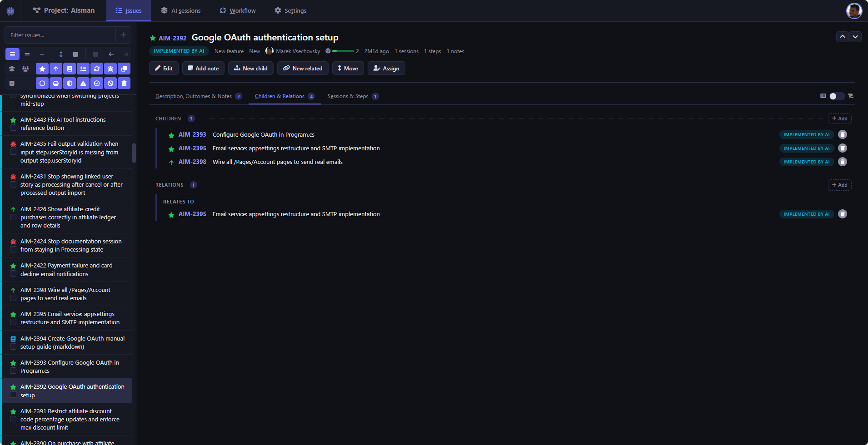This screenshot has width=868, height=445.
Task: Open the Settings tab
Action: (290, 11)
